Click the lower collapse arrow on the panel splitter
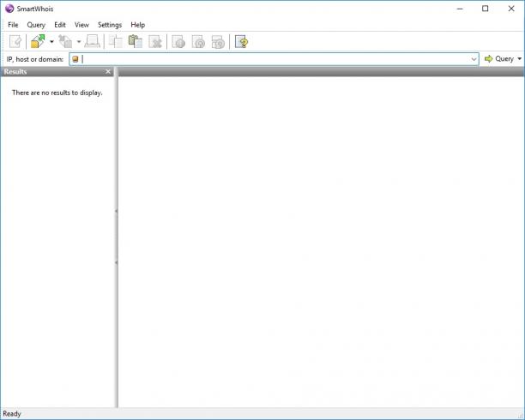 click(116, 262)
